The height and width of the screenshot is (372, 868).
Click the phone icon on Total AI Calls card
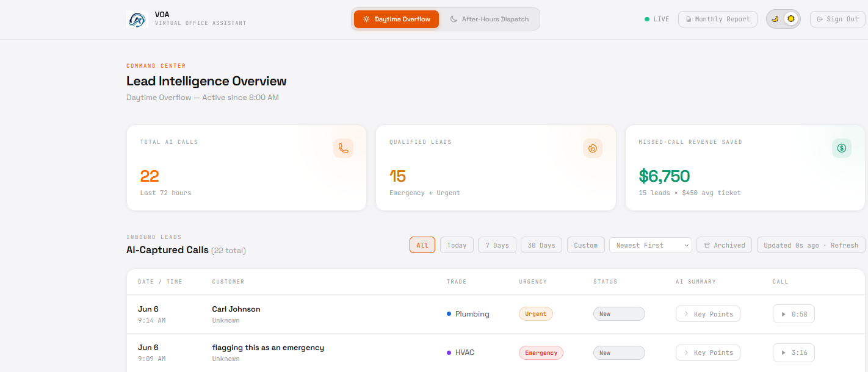click(344, 148)
